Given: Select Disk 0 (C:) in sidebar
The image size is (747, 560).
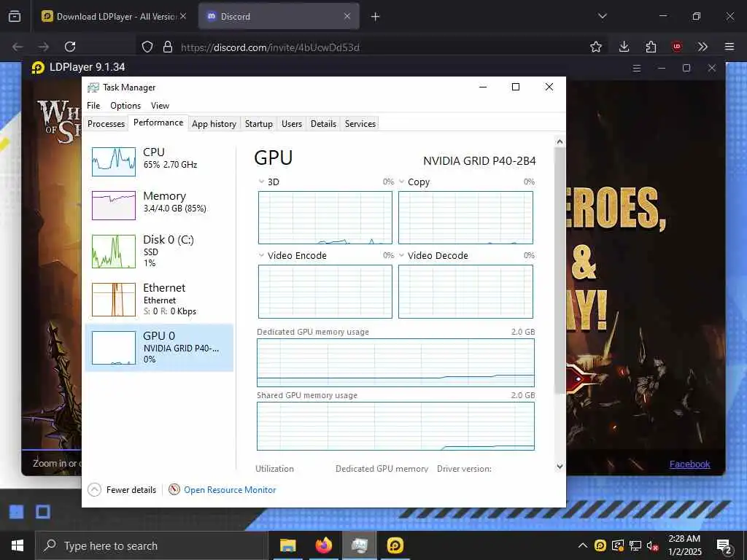Looking at the screenshot, I should (x=159, y=251).
